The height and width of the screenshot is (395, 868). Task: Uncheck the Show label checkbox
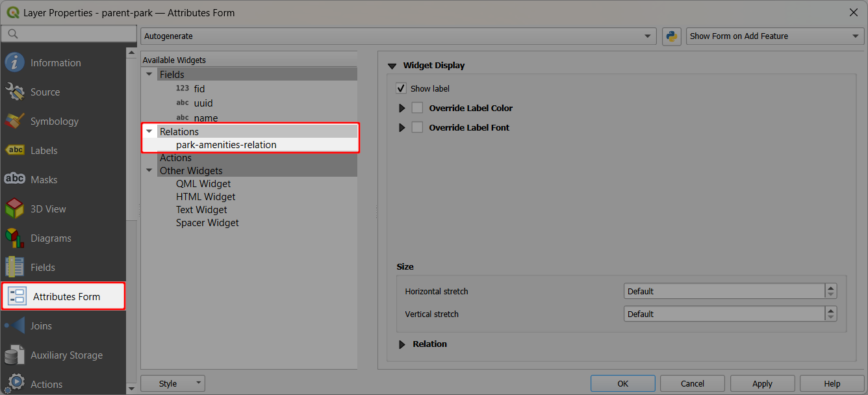(x=402, y=88)
